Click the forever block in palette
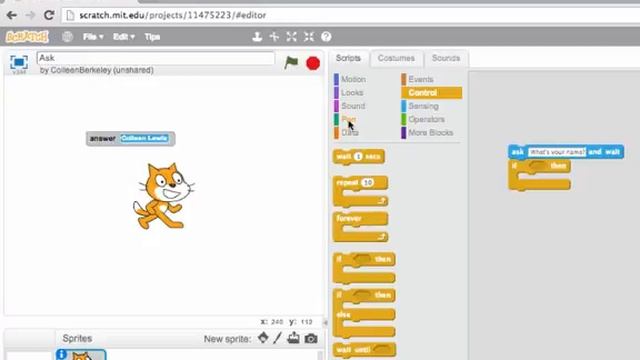This screenshot has height=360, width=640. point(360,227)
